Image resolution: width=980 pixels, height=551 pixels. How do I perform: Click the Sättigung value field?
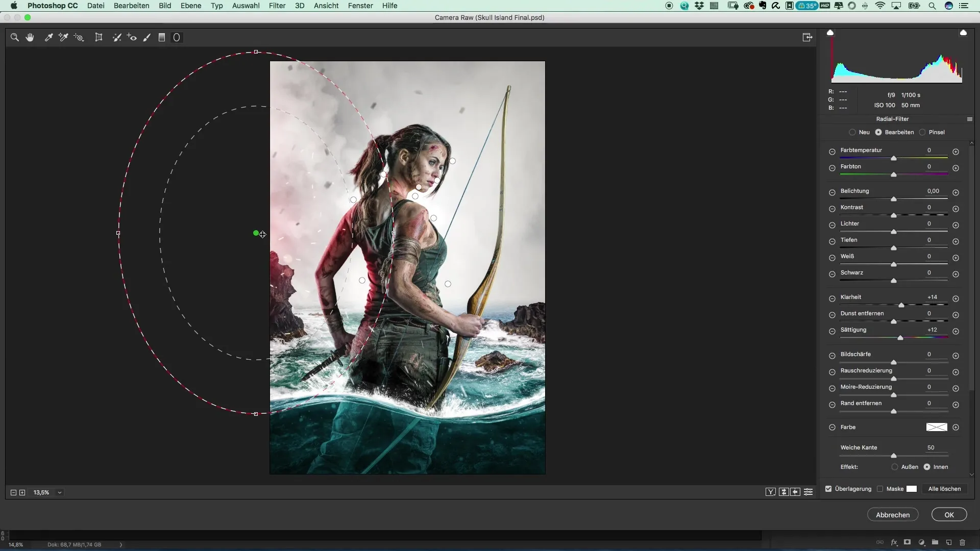933,330
